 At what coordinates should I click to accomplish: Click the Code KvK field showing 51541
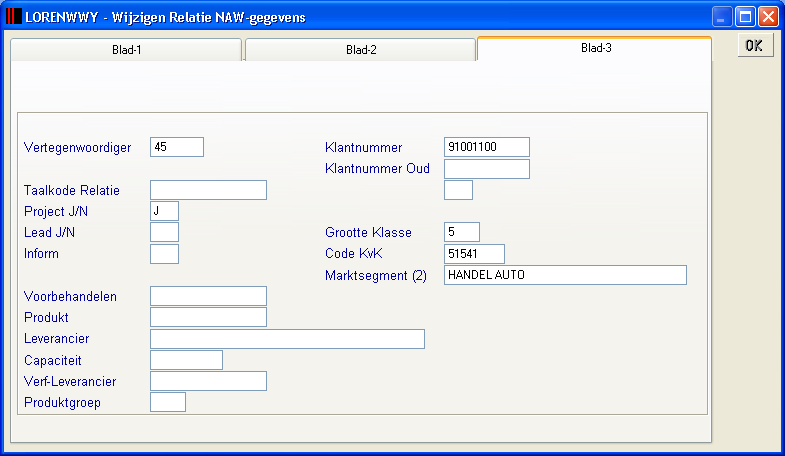pyautogui.click(x=474, y=254)
